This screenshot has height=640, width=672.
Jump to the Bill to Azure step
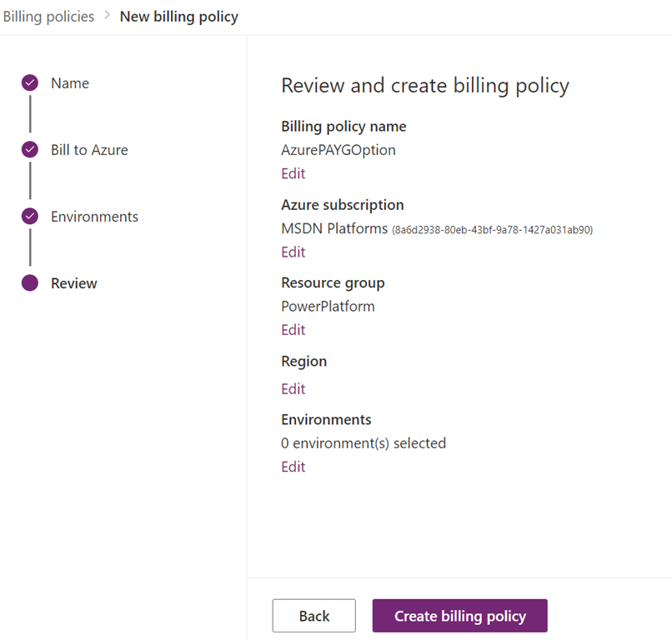coord(89,150)
